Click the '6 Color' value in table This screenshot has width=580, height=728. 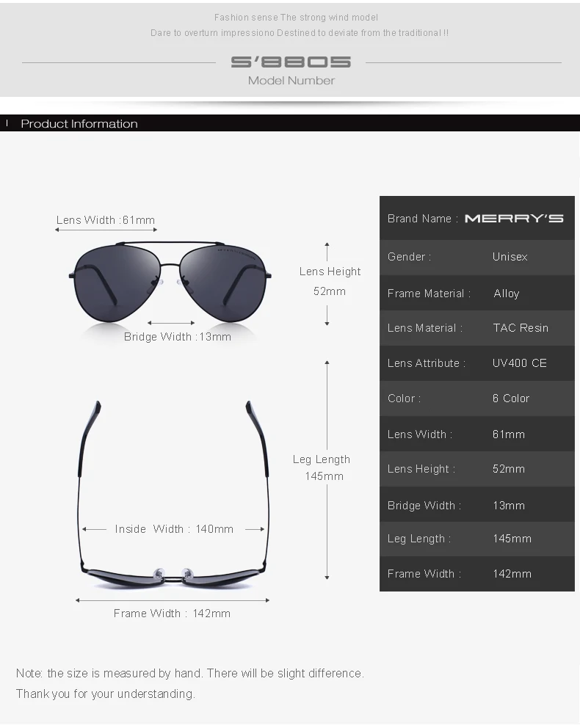(x=511, y=398)
